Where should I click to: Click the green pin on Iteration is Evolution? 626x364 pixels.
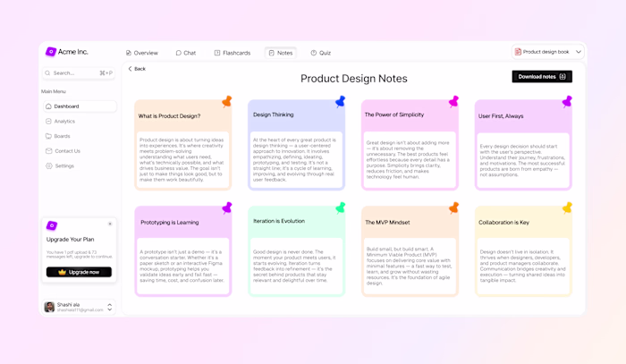coord(340,207)
